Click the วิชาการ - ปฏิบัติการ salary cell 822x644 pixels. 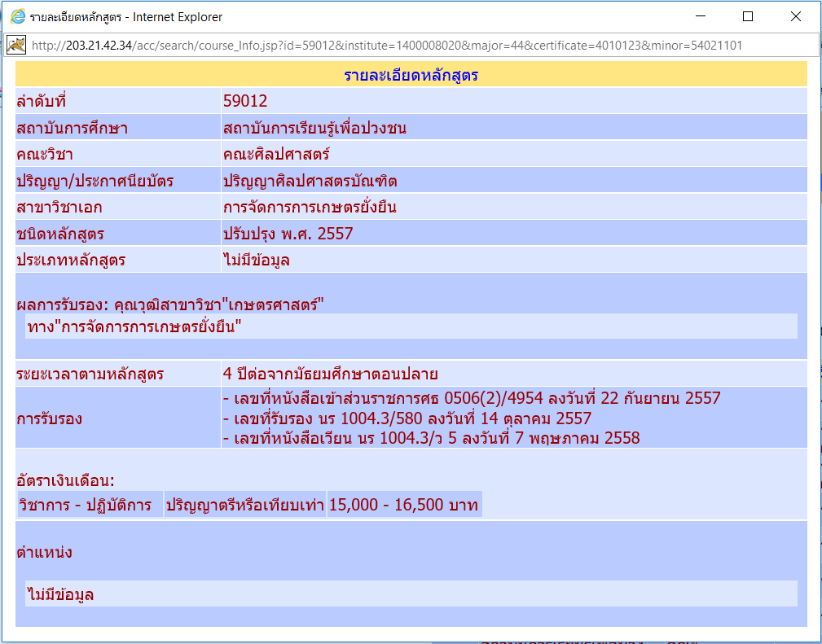[x=86, y=505]
